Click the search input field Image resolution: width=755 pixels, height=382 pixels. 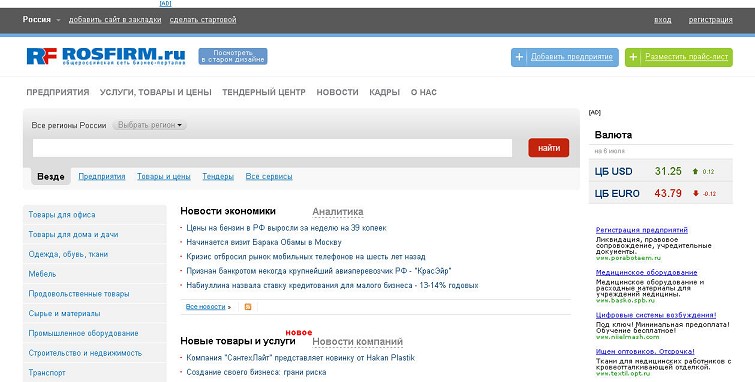[x=273, y=148]
